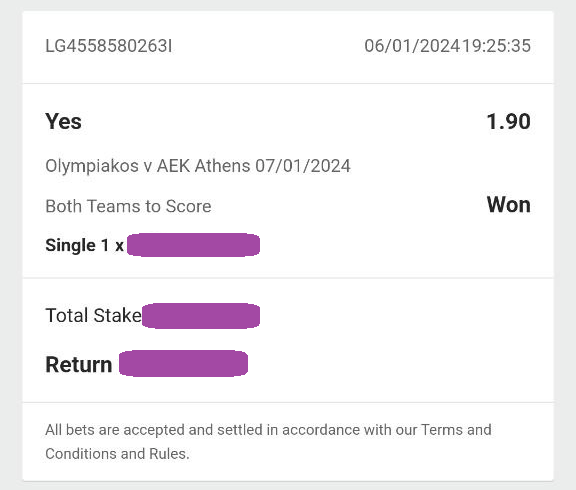Click the bet reference LG4558580263I
576x490 pixels.
coord(108,46)
